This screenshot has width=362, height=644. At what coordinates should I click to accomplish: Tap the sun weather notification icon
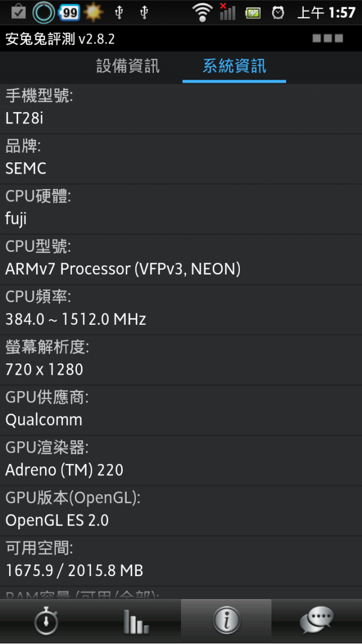(93, 12)
